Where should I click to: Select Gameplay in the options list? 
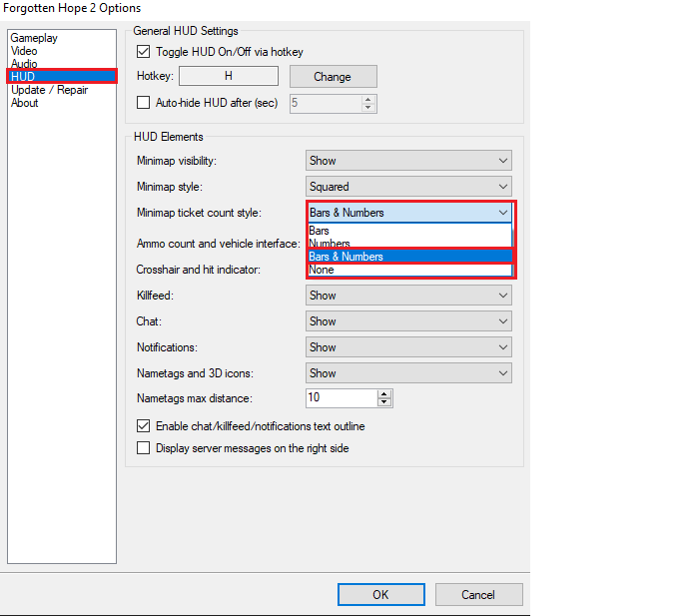point(34,38)
